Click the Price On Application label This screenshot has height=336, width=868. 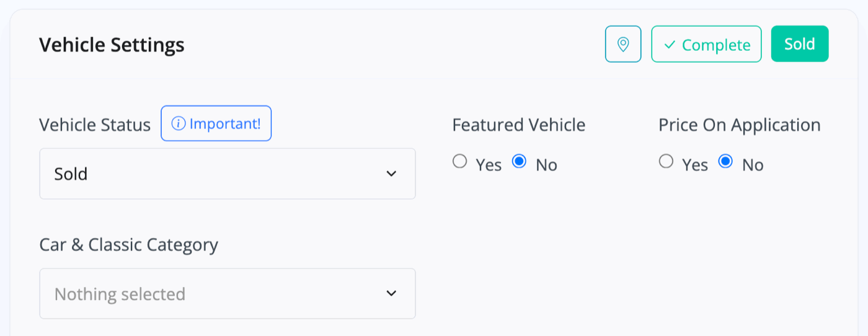pyautogui.click(x=740, y=125)
